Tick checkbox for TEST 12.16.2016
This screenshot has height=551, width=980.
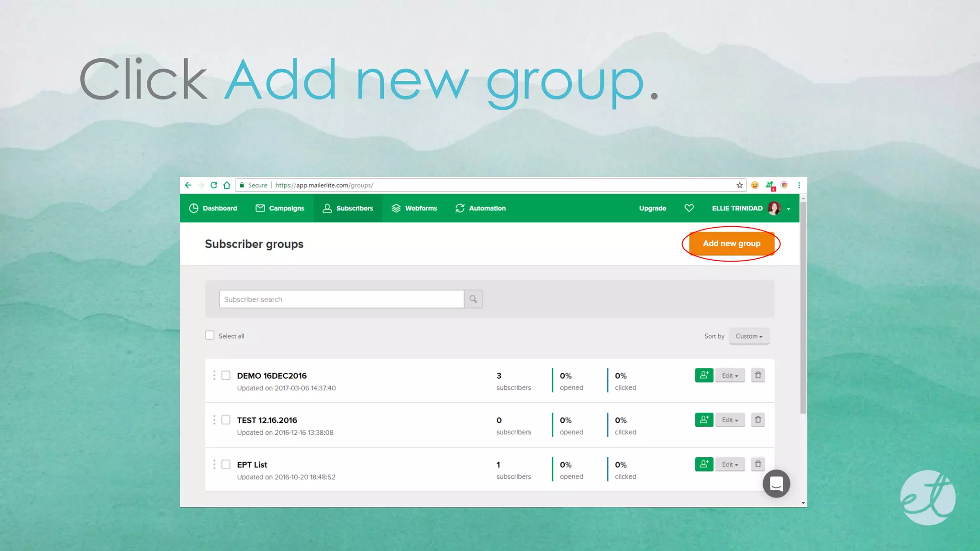pyautogui.click(x=226, y=420)
